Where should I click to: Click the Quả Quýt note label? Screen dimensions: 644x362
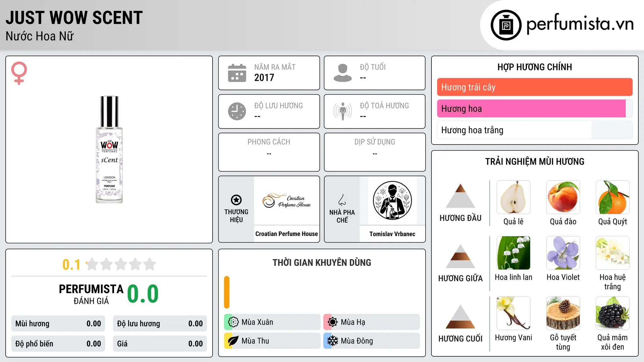click(613, 222)
